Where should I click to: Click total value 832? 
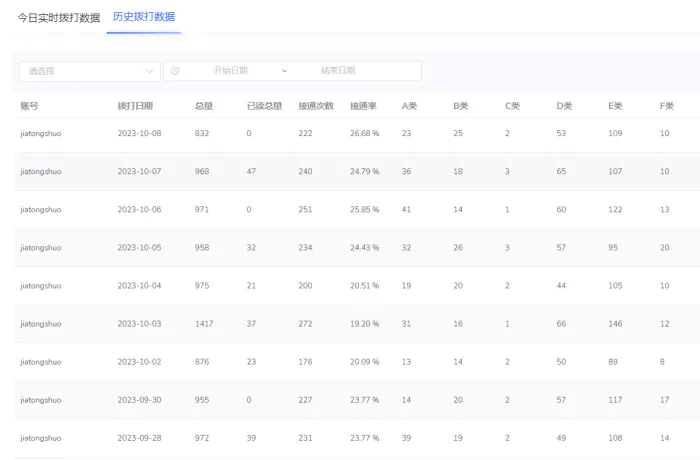(202, 133)
